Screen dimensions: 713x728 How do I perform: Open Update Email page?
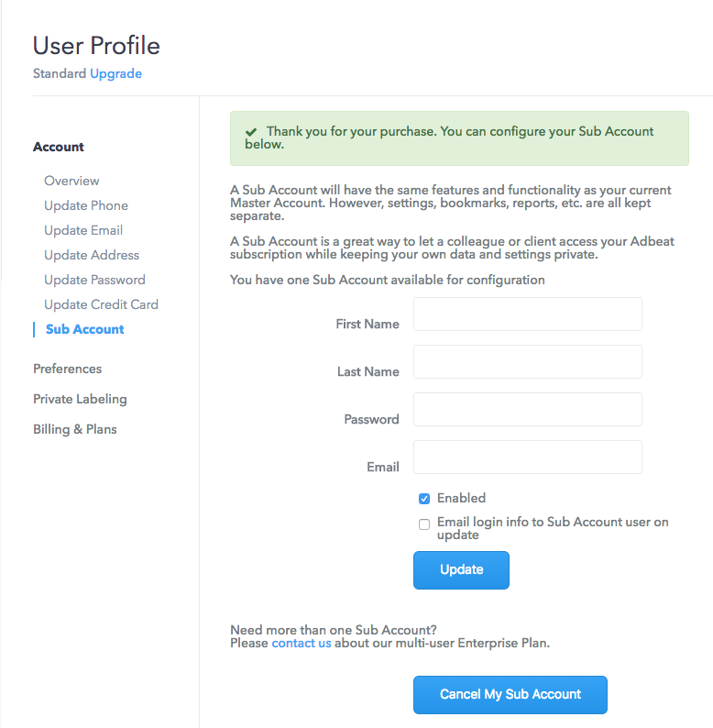coord(83,230)
